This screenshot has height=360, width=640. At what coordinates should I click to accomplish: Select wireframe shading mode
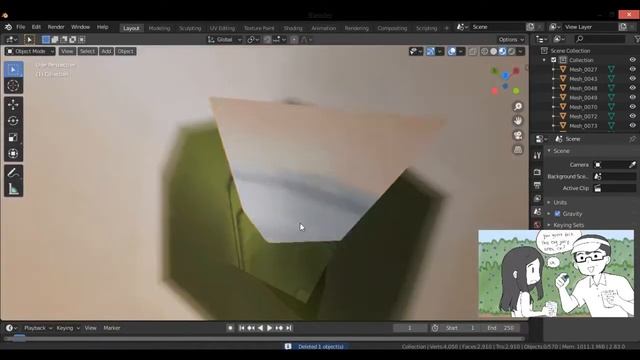[484, 51]
